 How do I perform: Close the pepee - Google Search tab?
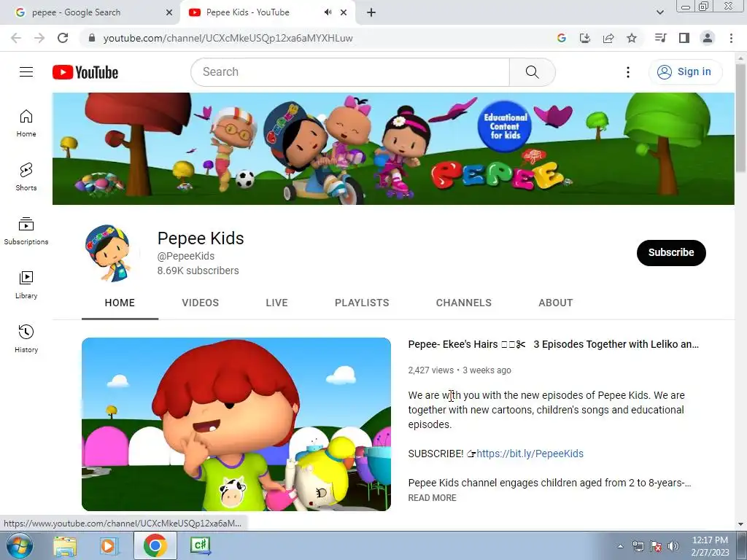click(x=169, y=12)
